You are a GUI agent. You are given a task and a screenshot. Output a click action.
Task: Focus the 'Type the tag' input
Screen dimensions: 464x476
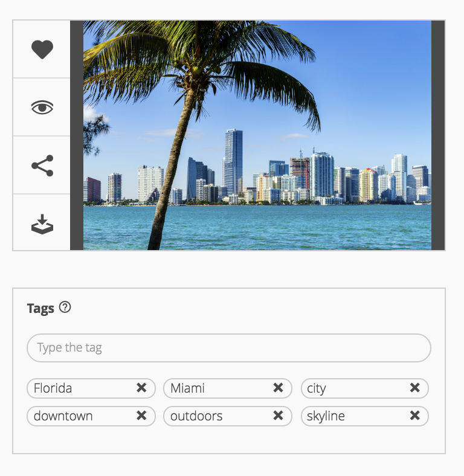click(229, 348)
